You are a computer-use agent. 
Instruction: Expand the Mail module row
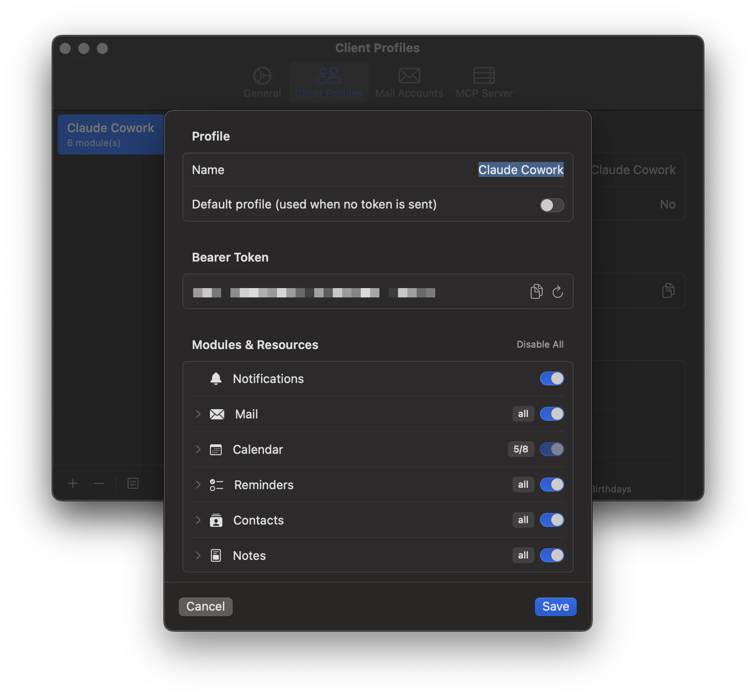point(198,414)
